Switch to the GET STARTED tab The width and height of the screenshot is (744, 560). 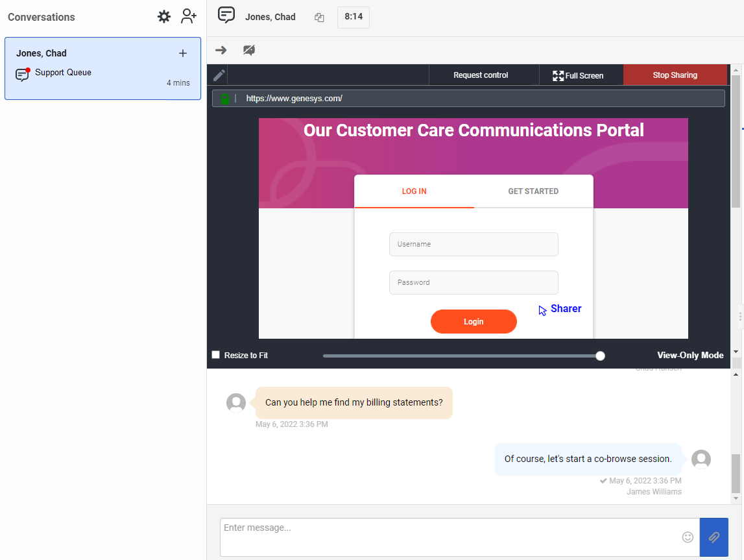[x=533, y=191]
